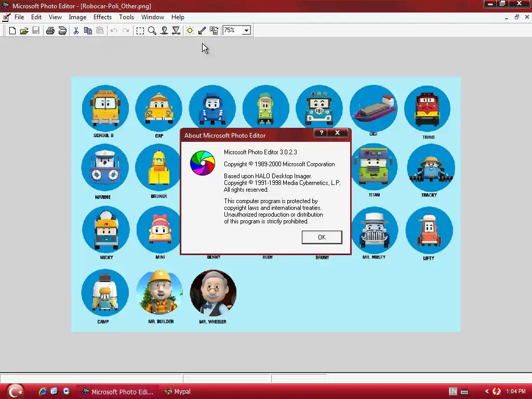
Task: Click the Scan toolbar icon
Action: (62, 31)
